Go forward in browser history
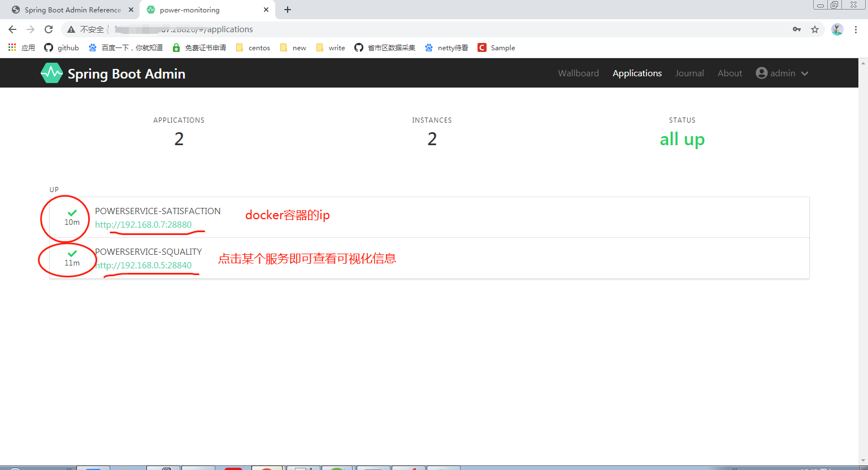Viewport: 868px width, 470px height. 31,29
